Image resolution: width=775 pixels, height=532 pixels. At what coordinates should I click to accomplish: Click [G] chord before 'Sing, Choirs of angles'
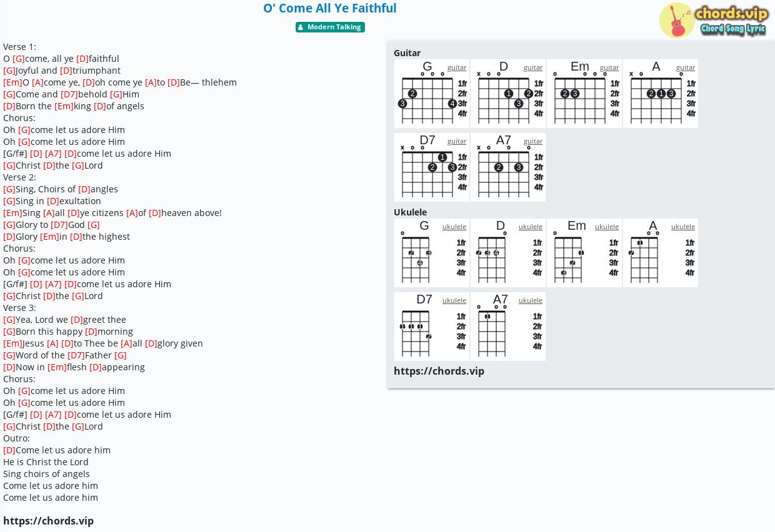pyautogui.click(x=9, y=189)
